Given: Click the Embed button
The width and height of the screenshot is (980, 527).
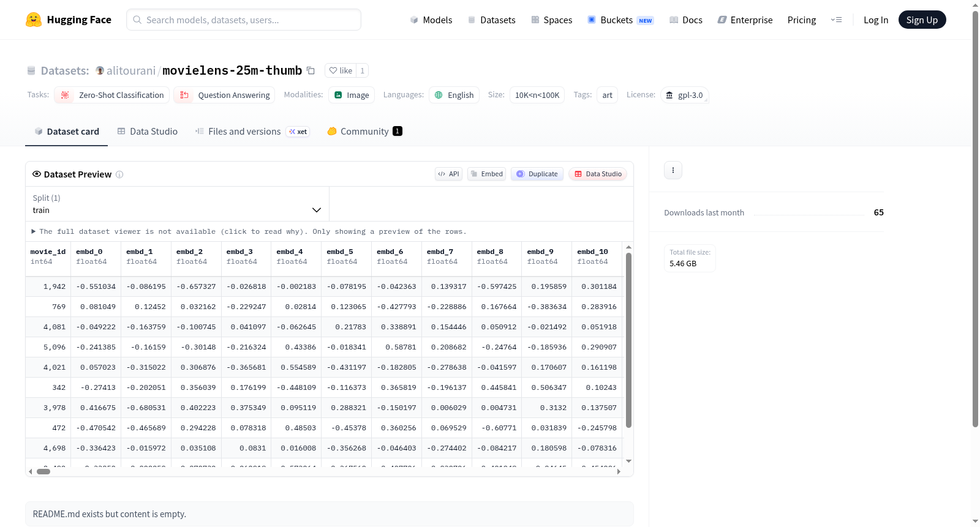Looking at the screenshot, I should (487, 174).
